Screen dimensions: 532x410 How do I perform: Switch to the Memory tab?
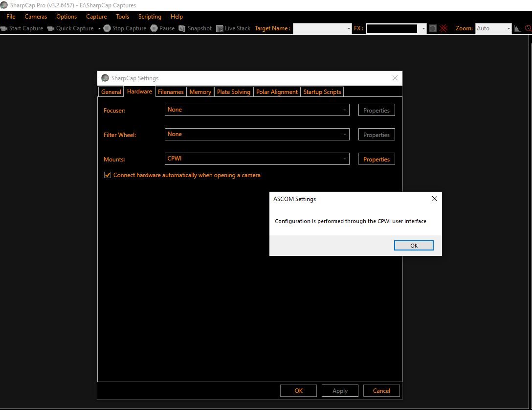tap(200, 92)
